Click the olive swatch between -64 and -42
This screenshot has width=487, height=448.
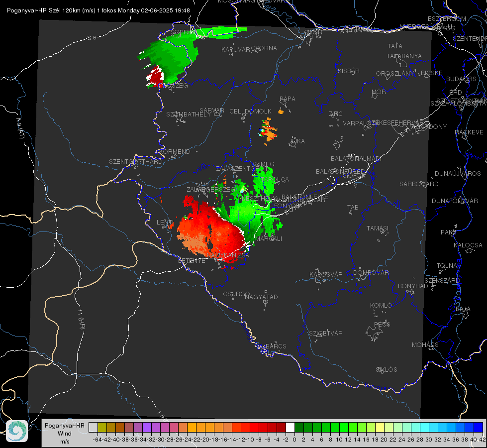tap(102, 428)
